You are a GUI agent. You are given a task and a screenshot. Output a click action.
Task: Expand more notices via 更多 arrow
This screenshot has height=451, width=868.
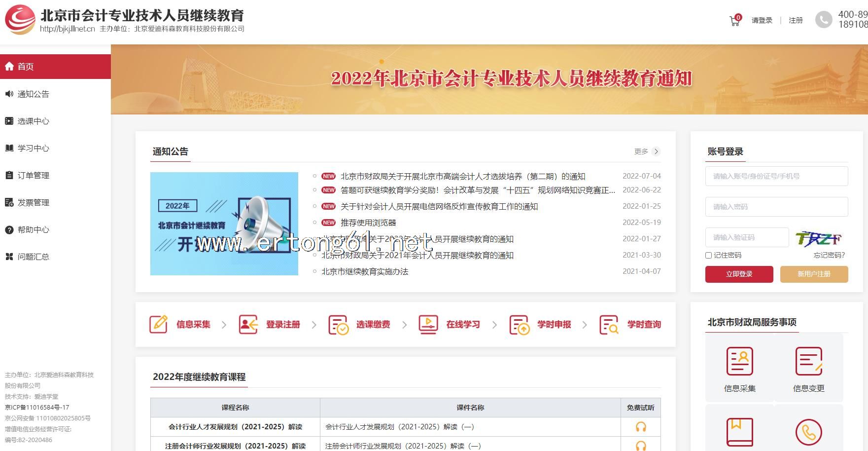tap(656, 151)
